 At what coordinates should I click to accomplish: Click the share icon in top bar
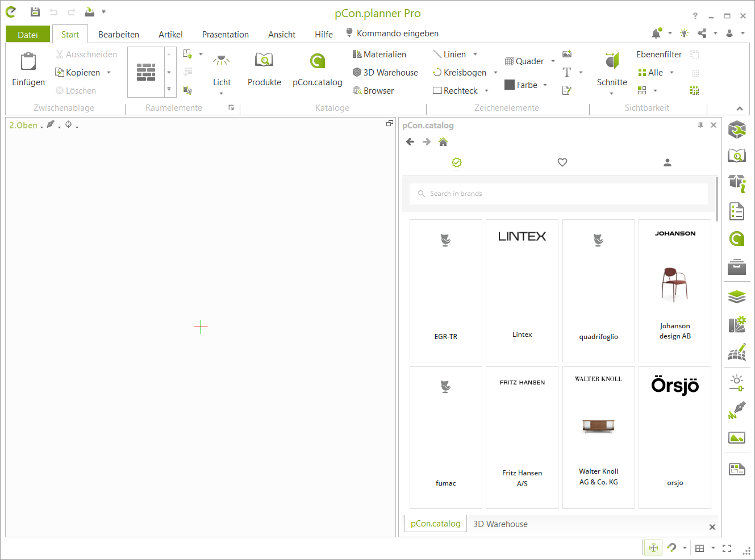coord(703,34)
